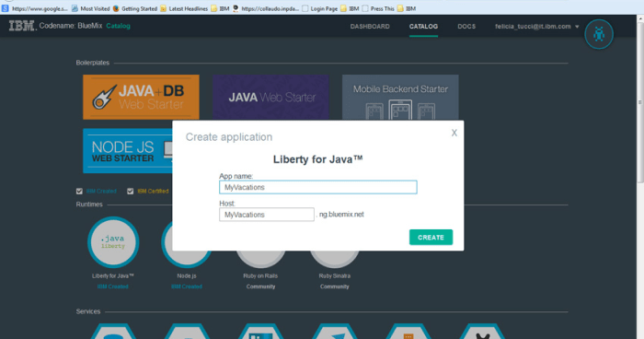Click the Codename: BlueMix title text
The height and width of the screenshot is (339, 644).
[71, 26]
